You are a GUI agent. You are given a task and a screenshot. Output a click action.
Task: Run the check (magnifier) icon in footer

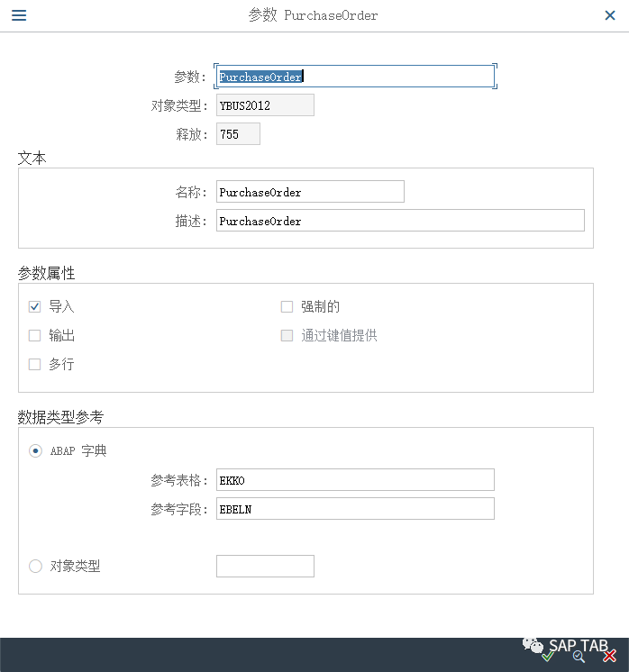click(579, 657)
